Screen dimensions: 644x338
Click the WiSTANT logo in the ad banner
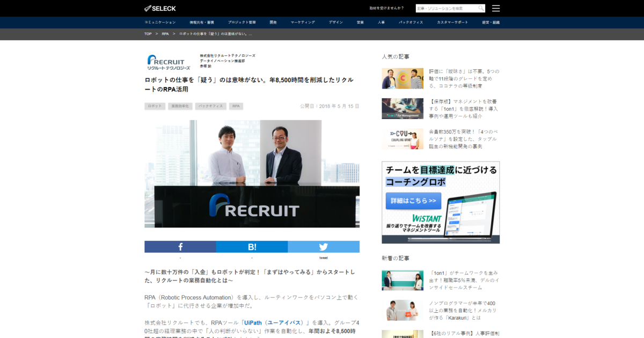(427, 219)
